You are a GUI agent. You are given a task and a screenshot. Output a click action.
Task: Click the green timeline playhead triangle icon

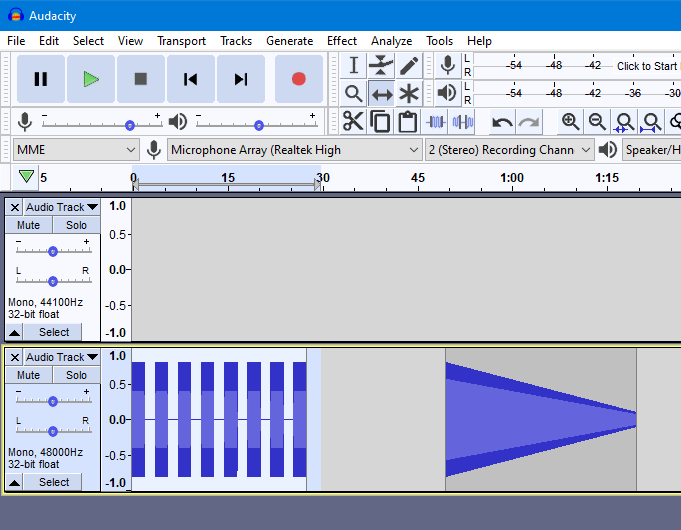tap(26, 176)
